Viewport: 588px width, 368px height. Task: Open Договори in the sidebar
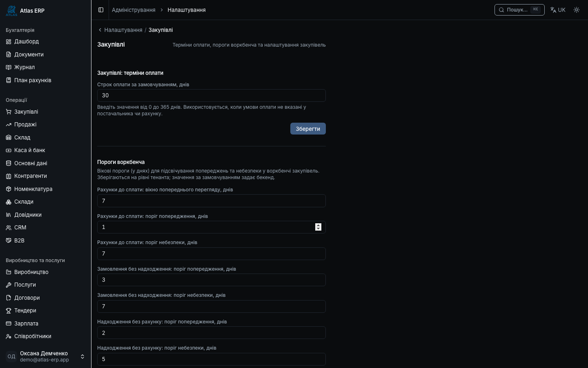pos(45,298)
